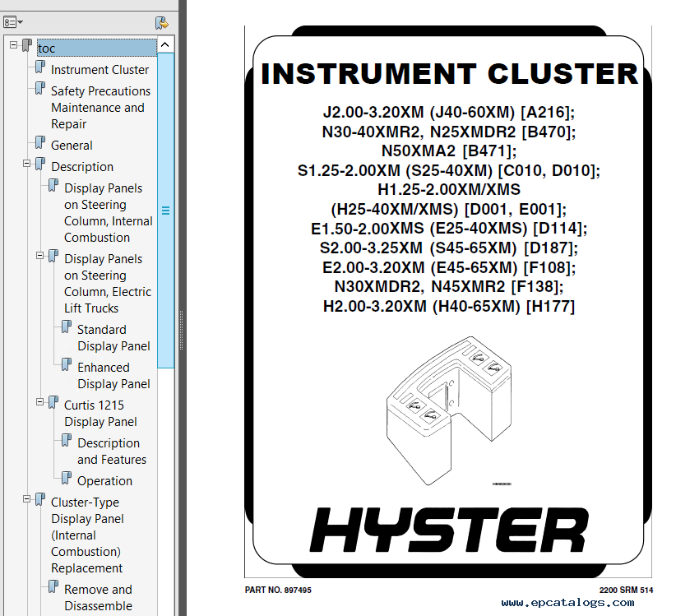Image resolution: width=676 pixels, height=616 pixels.
Task: Collapse Cluster-Type Display Panel Replacement branch
Action: tap(27, 499)
